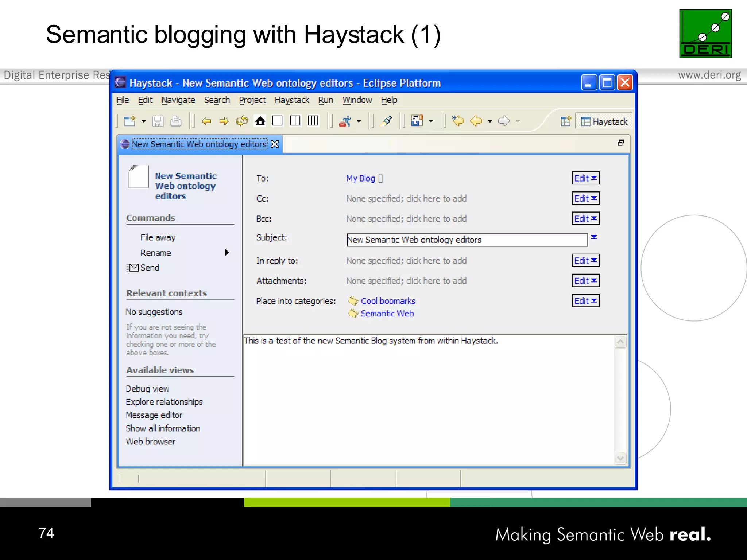
Task: Click the blank document icon in sidebar
Action: (x=138, y=176)
